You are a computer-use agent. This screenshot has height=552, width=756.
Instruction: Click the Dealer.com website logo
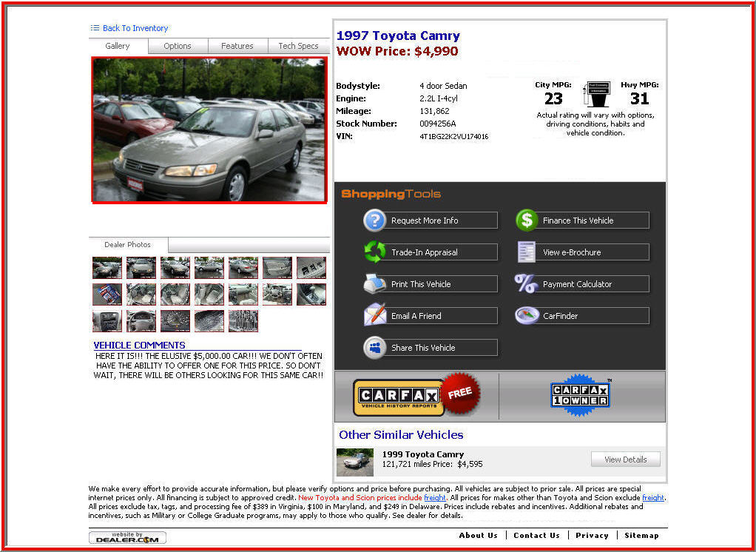(128, 537)
